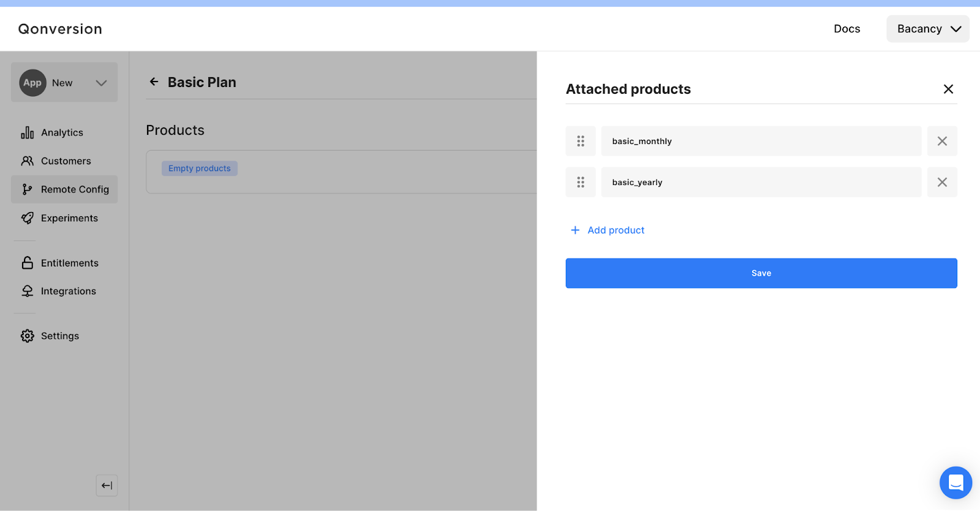Remove the basic_yearly product
This screenshot has width=980, height=511.
click(x=942, y=182)
